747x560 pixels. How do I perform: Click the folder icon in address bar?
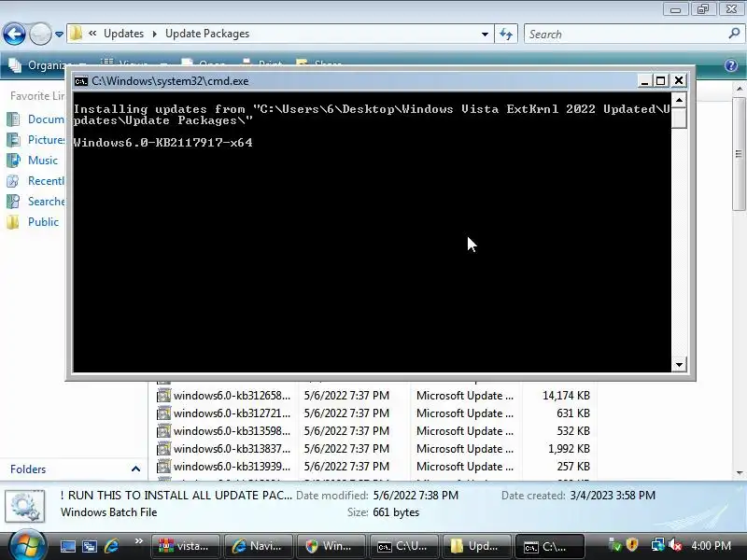pyautogui.click(x=76, y=34)
